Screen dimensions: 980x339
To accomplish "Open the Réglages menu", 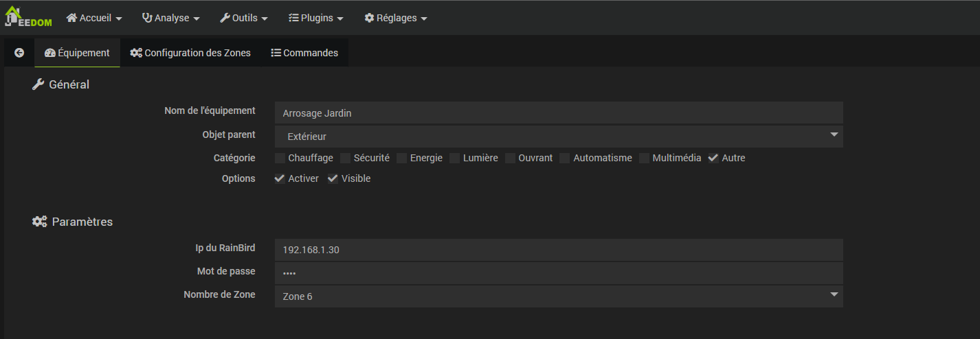I will pos(396,18).
